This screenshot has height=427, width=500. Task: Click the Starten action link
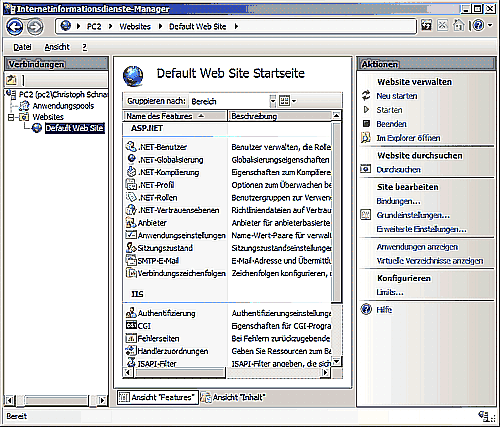(389, 110)
